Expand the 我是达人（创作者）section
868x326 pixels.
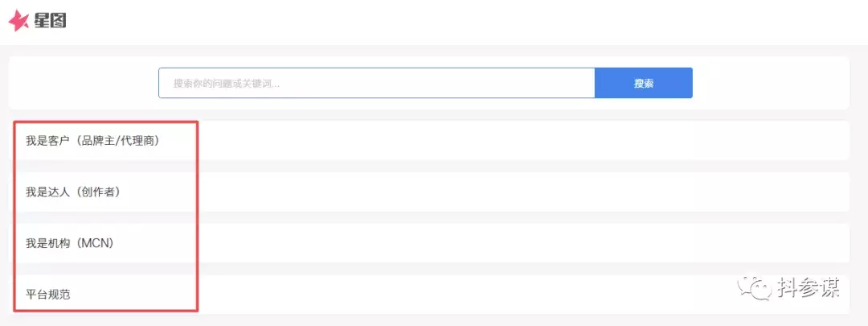click(x=429, y=192)
